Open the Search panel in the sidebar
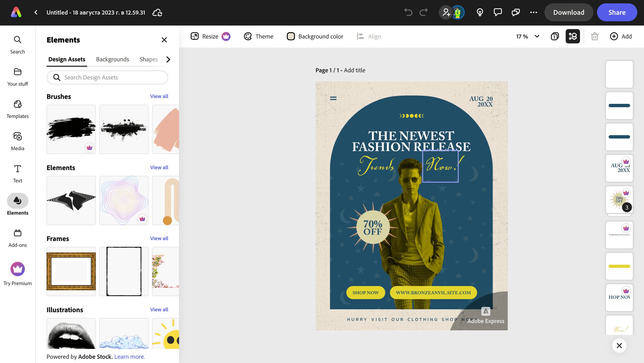644x363 pixels. 17,44
